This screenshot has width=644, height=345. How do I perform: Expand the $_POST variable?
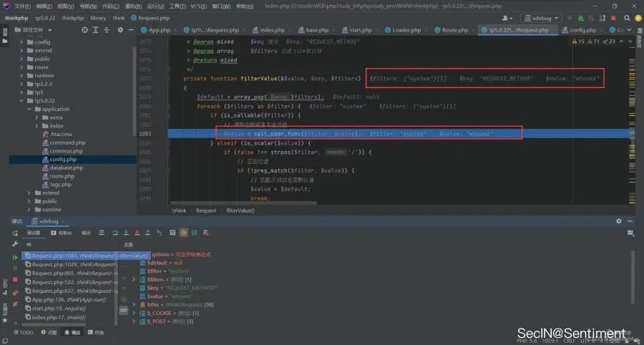134,321
